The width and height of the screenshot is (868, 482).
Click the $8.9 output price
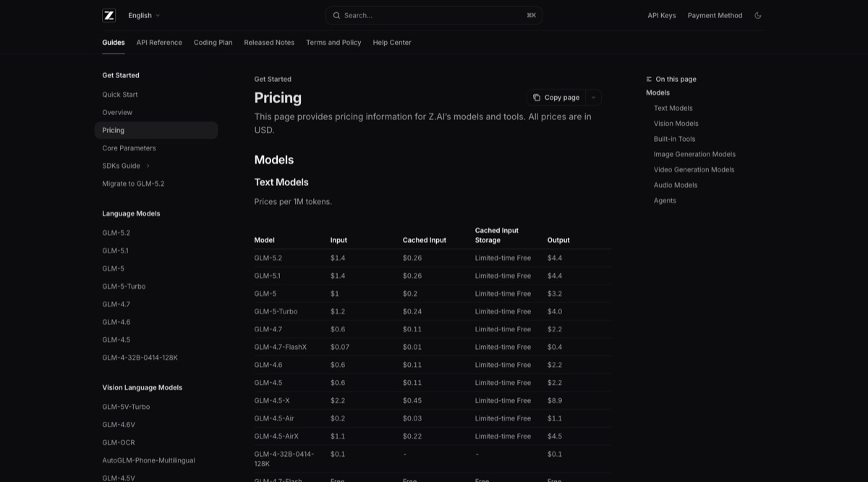click(x=555, y=401)
